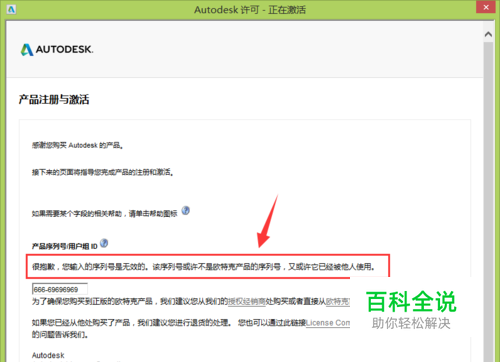The height and width of the screenshot is (362, 500).
Task: Click the serial number input field
Action: (x=60, y=289)
